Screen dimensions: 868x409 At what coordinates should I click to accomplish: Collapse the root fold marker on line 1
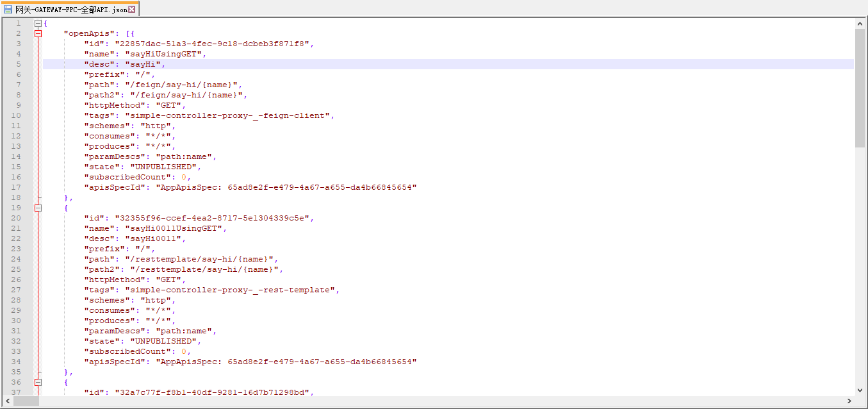pos(38,23)
